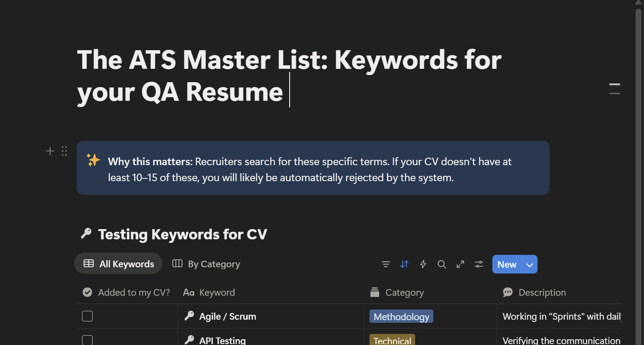Open database search magnifier icon
Screen dimensions: 644x345
pyautogui.click(x=442, y=264)
